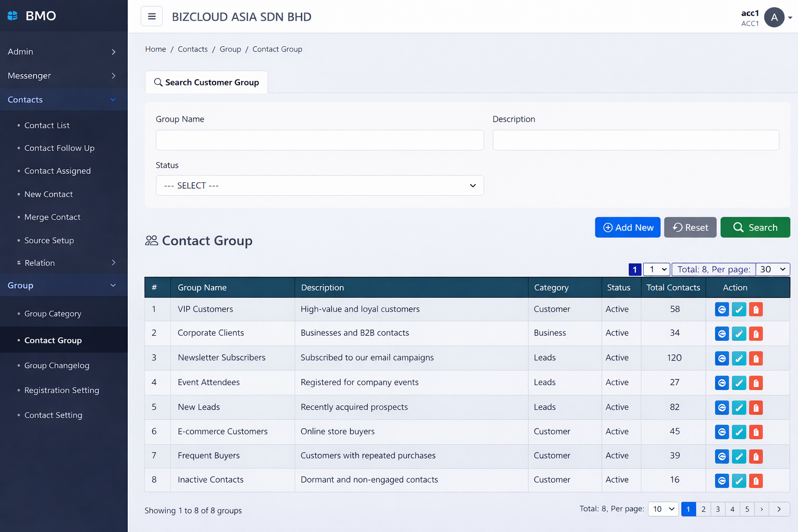Open Contact Follow Up in the sidebar
The width and height of the screenshot is (798, 532).
59,148
